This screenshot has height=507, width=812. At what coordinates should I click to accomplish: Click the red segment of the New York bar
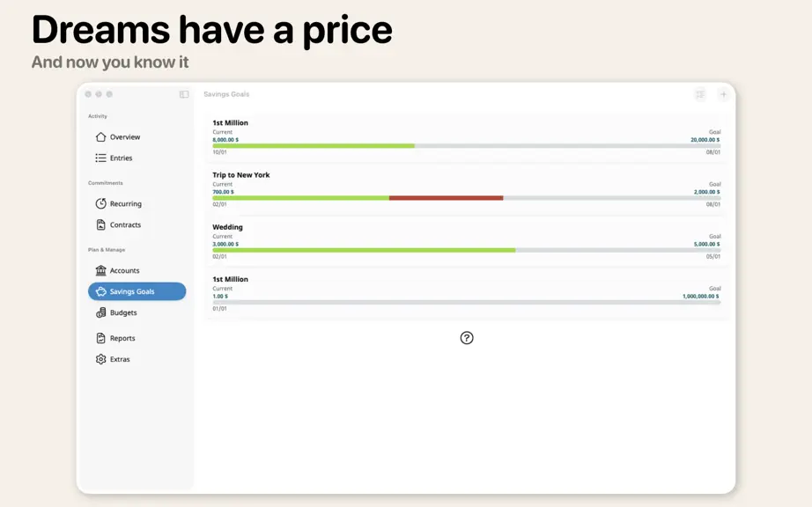click(x=446, y=198)
